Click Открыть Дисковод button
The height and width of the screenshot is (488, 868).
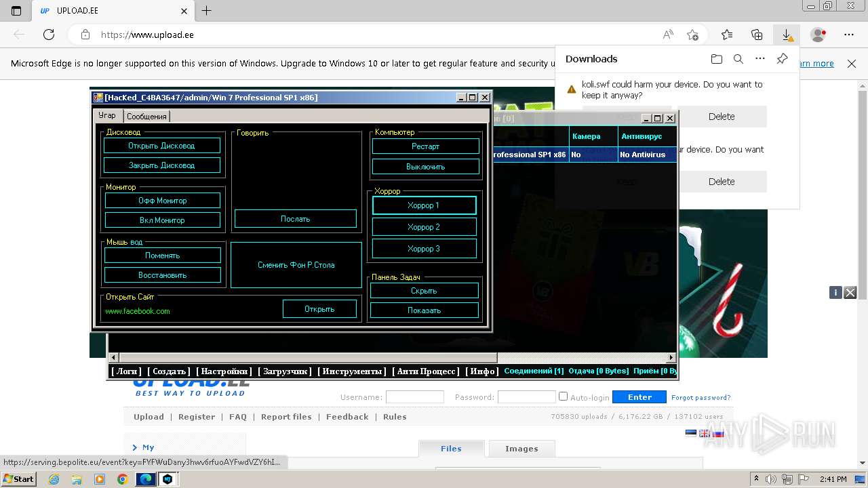click(x=162, y=146)
